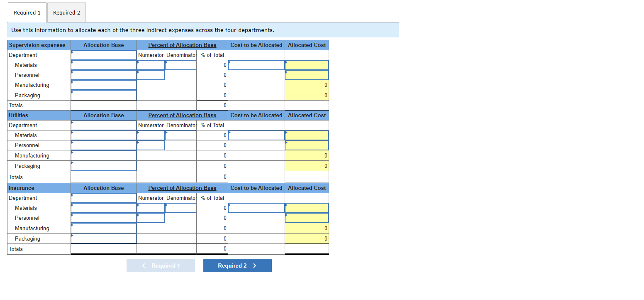Click Supervision Materials cost to be allocated field
The image size is (644, 300).
pyautogui.click(x=256, y=65)
